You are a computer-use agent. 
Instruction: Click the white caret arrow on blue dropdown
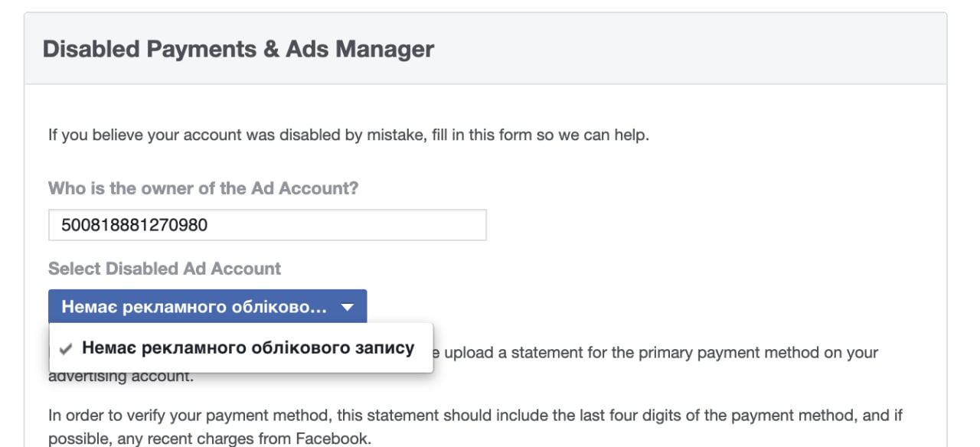click(348, 308)
